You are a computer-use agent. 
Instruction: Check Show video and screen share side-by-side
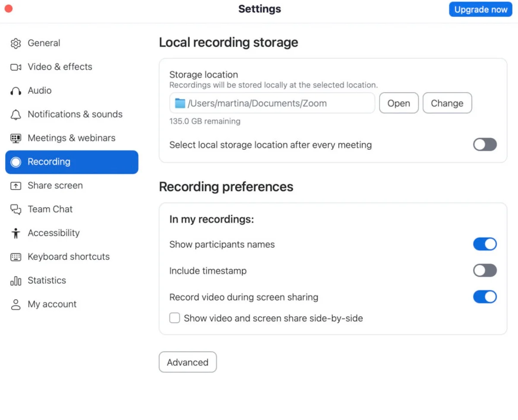(175, 319)
